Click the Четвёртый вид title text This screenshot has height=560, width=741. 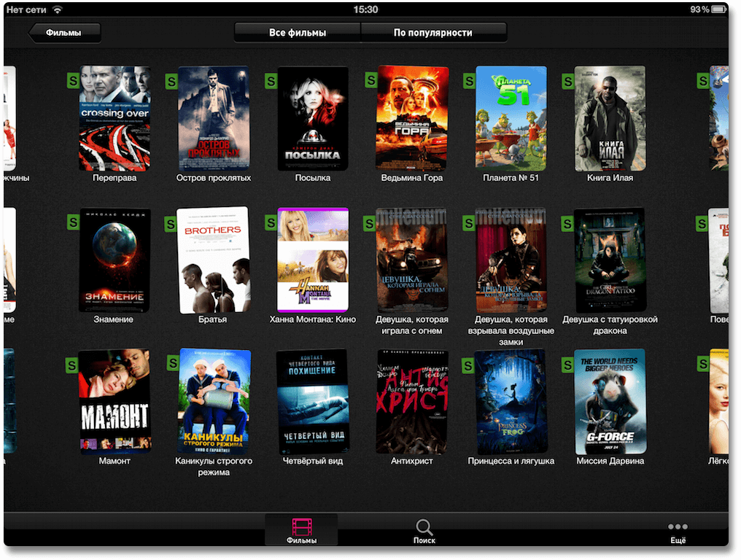313,461
